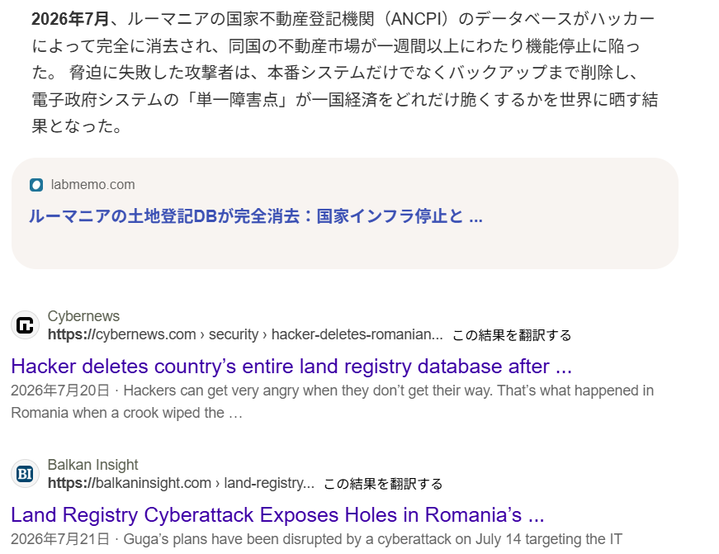Screen dimensions: 719x554
Task: Click the Balkan Insight snippet mentioning Guga's plans
Action: click(x=372, y=539)
